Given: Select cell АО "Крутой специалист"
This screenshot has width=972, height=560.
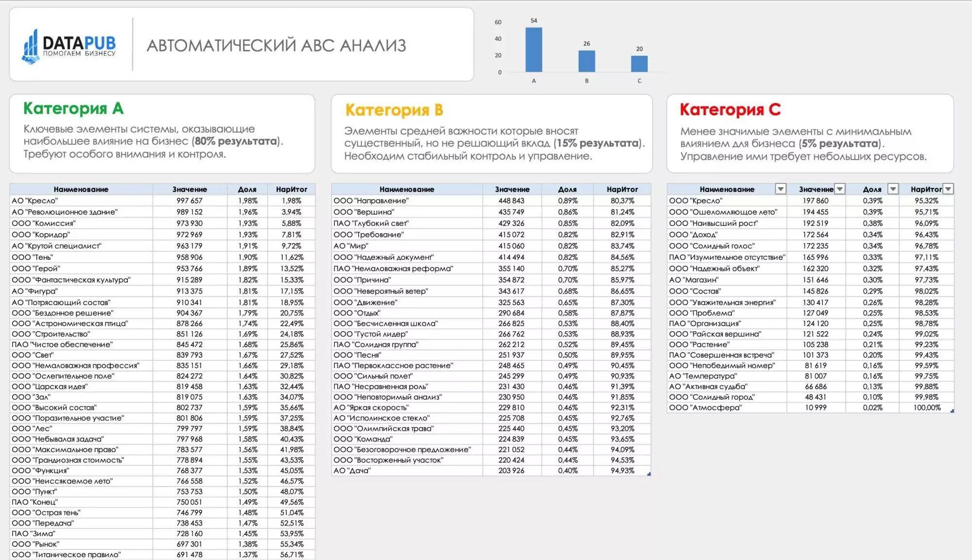Looking at the screenshot, I should pyautogui.click(x=81, y=246).
